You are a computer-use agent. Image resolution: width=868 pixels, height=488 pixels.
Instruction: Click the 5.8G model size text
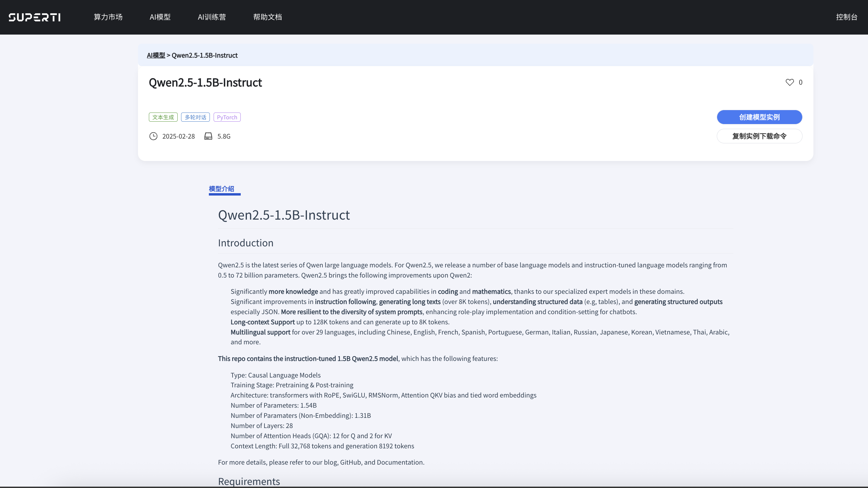point(224,136)
